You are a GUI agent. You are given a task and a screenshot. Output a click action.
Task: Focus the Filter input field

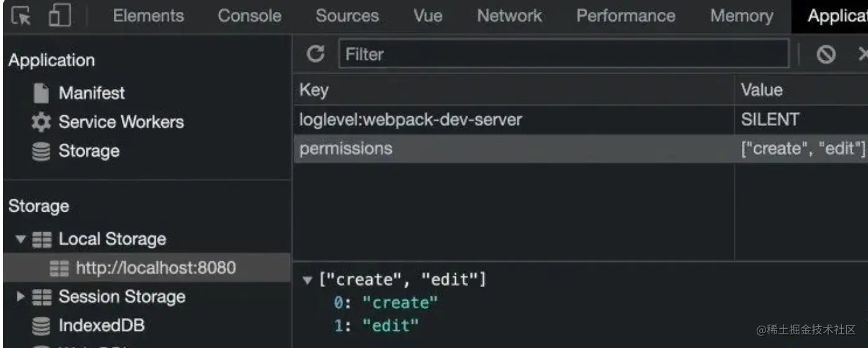[563, 54]
